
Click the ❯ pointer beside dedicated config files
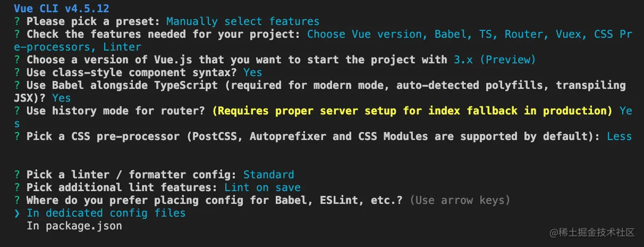[17, 213]
